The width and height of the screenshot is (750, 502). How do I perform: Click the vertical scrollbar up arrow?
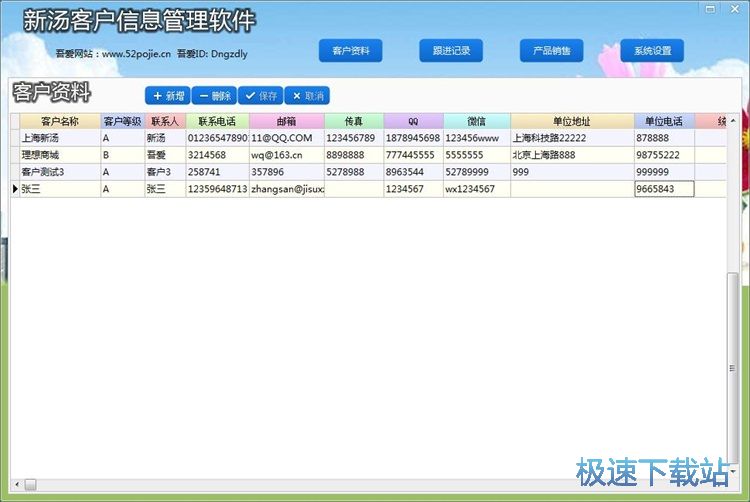[x=733, y=120]
